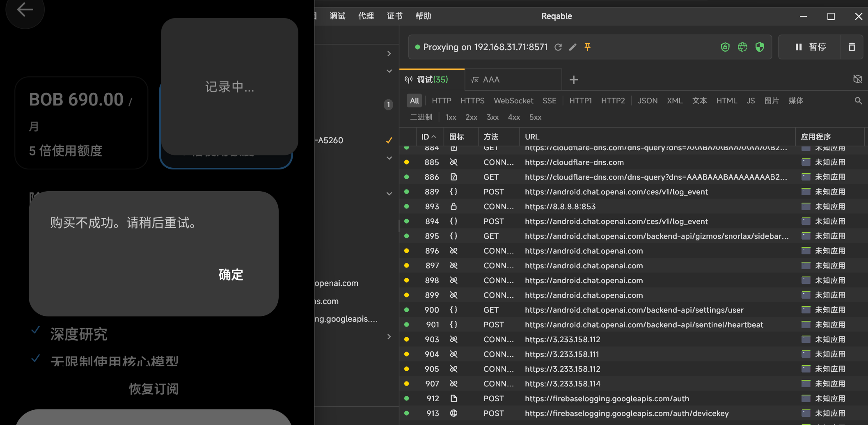Click the braces icon in request row 889
This screenshot has height=425, width=868.
point(453,192)
